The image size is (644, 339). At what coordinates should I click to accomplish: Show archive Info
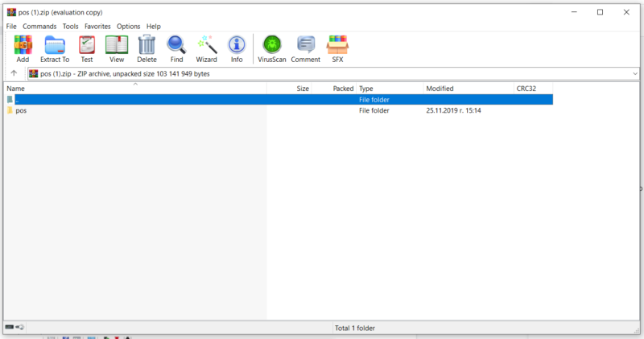pos(237,48)
